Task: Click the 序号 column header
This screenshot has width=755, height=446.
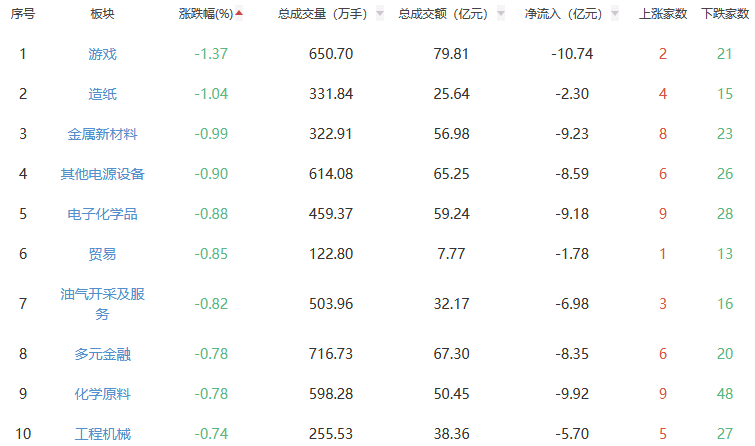Action: pyautogui.click(x=22, y=15)
